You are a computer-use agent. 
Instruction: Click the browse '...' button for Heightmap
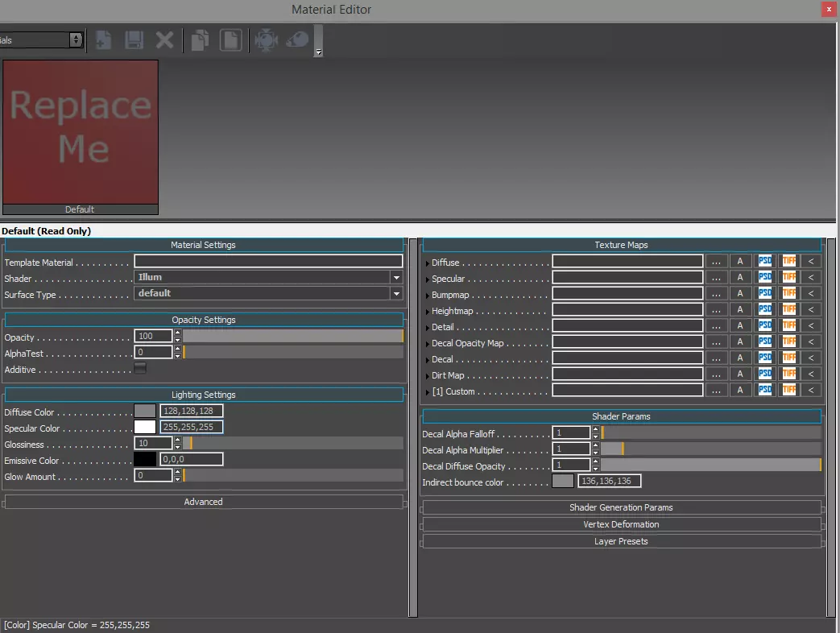click(x=716, y=310)
